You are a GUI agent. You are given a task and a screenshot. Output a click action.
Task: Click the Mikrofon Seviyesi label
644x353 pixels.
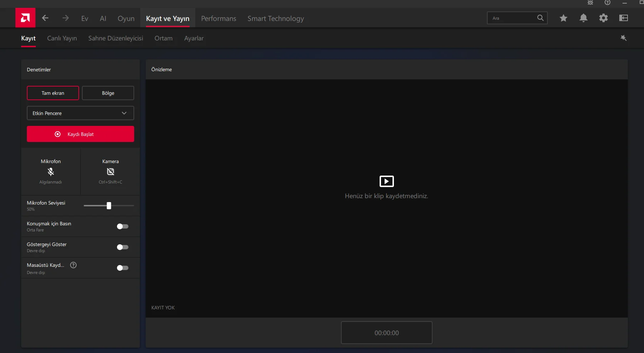point(46,203)
